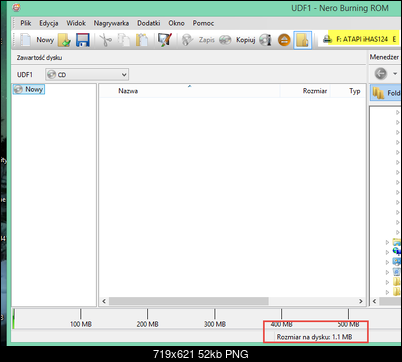Click the UDF1 compilation label
The width and height of the screenshot is (402, 362).
[25, 75]
